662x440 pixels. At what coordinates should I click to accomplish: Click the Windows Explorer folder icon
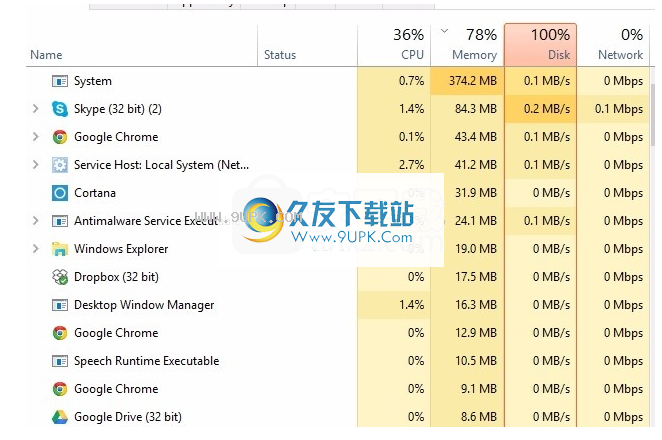(59, 249)
